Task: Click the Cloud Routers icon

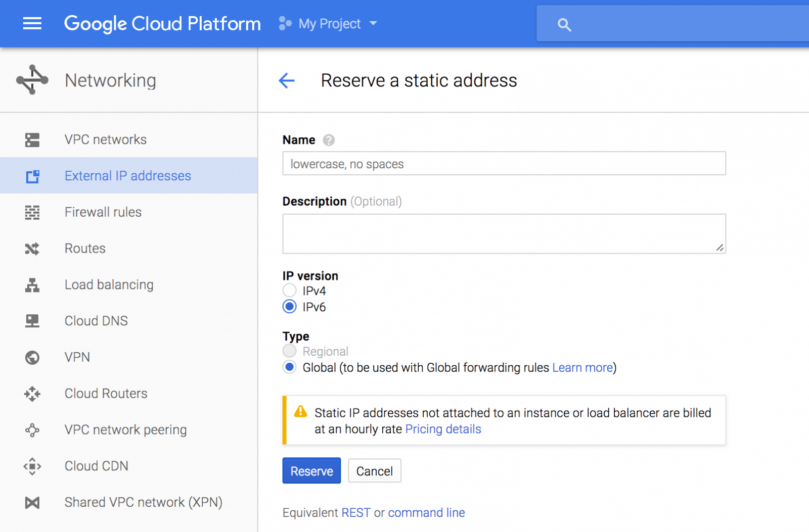Action: (32, 394)
